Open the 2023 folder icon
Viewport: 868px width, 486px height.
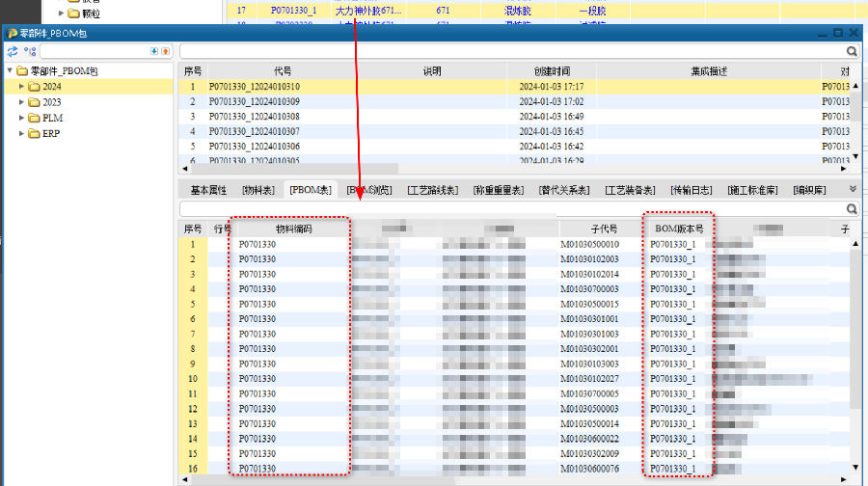pyautogui.click(x=35, y=102)
